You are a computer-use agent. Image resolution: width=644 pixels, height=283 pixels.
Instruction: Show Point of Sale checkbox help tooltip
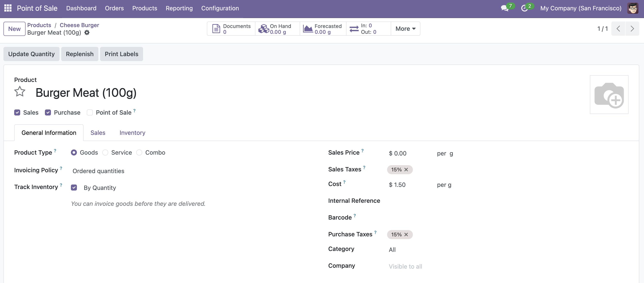coord(134,110)
